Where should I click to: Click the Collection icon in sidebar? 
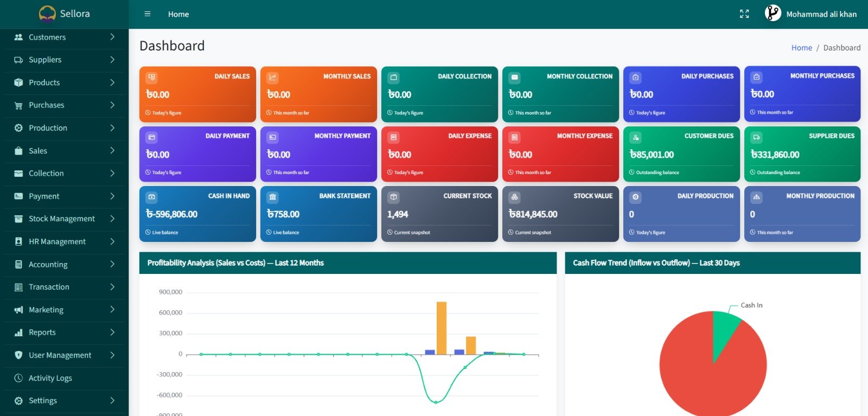(18, 174)
